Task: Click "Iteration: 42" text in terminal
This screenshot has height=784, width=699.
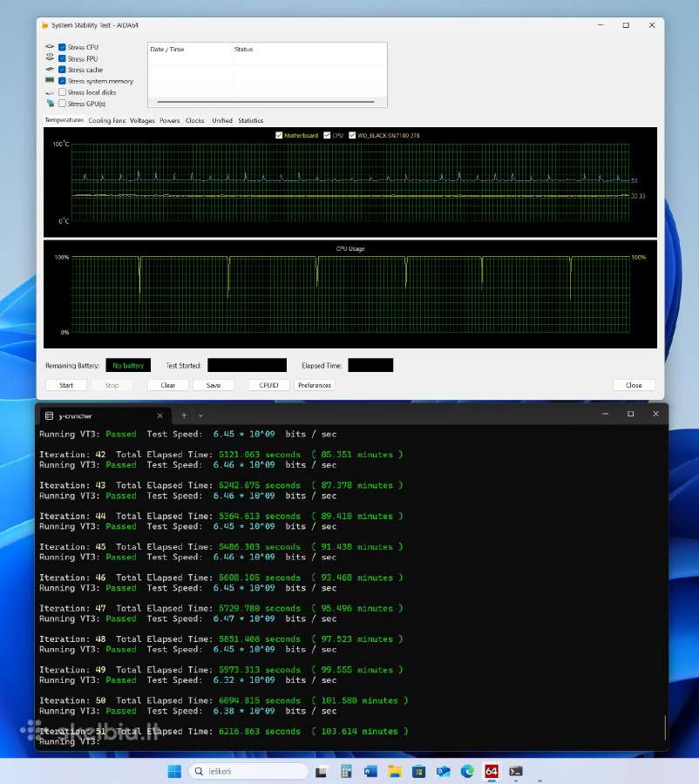Action: point(72,455)
